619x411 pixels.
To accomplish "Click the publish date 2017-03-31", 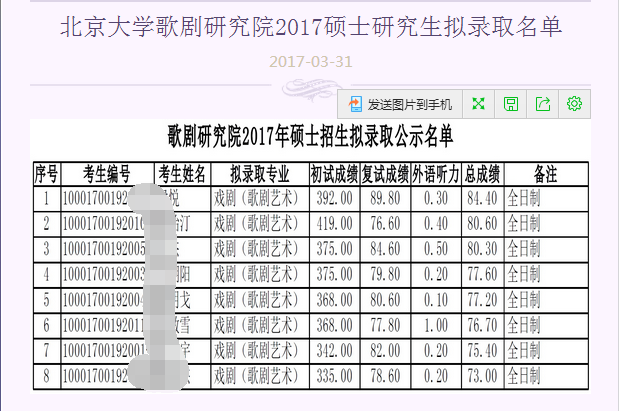I will coord(311,62).
